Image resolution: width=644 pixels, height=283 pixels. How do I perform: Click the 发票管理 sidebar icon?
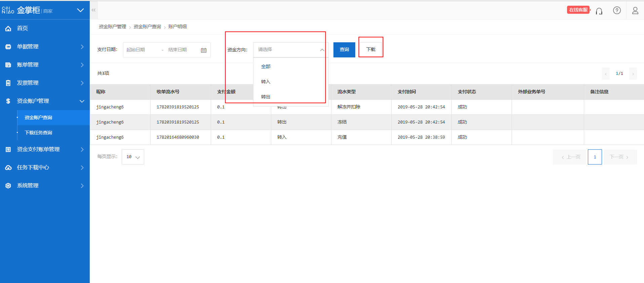8,83
